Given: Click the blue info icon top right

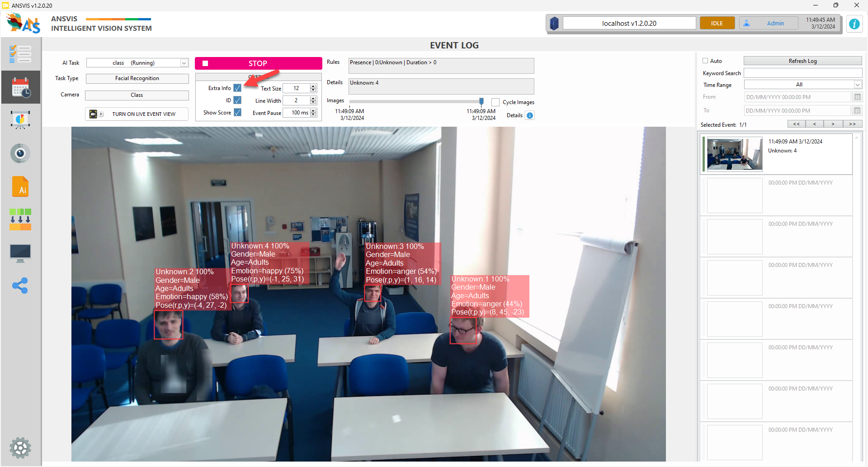Looking at the screenshot, I should coord(854,24).
